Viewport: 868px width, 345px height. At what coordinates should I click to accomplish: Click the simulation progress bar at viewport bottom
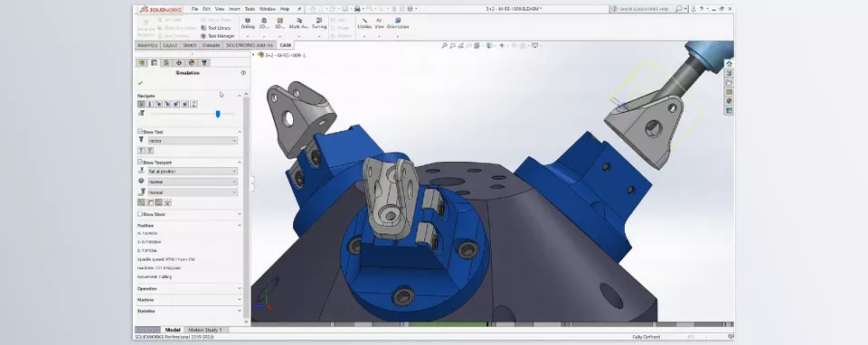tap(492, 324)
